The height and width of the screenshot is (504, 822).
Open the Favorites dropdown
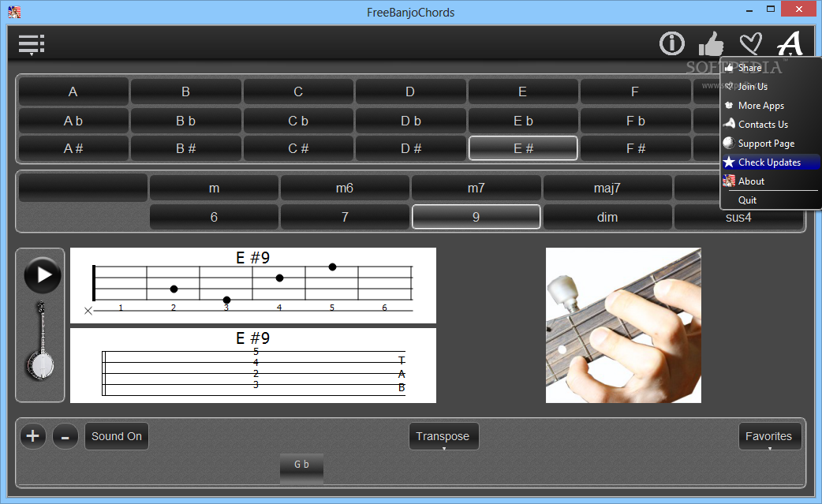pos(770,436)
